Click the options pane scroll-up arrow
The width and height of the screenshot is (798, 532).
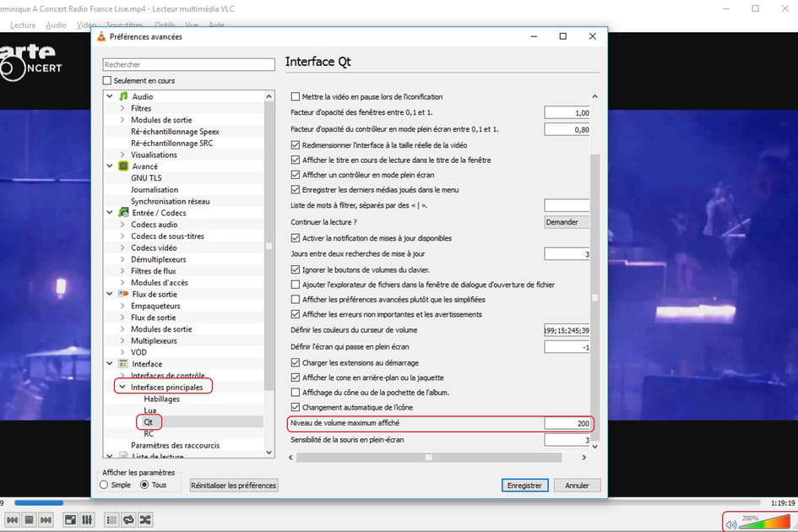[594, 96]
